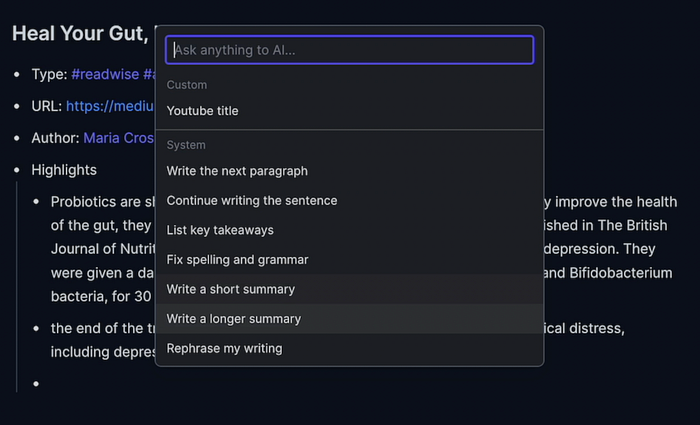Run "Fix spelling and grammar" command
Image resolution: width=700 pixels, height=425 pixels.
point(237,260)
